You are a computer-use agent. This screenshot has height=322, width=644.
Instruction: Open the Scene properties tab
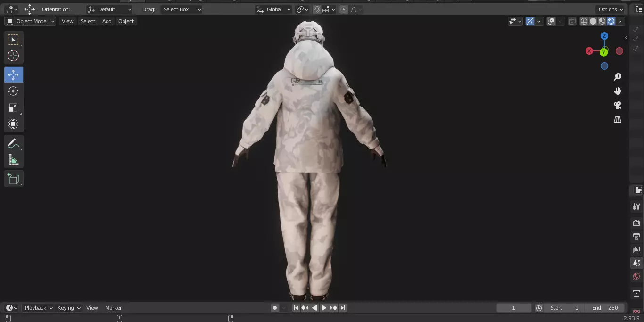click(636, 263)
